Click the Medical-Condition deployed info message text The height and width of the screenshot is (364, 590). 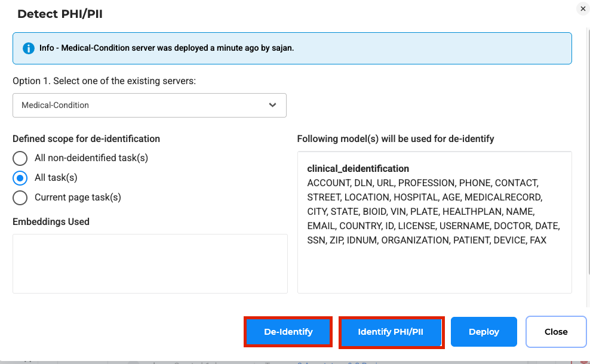point(167,48)
